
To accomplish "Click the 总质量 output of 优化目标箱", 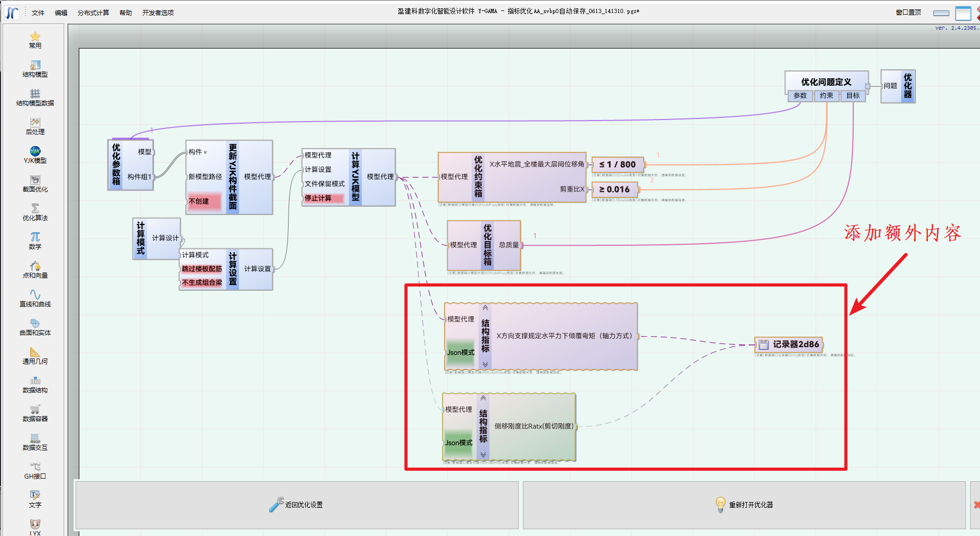I will 509,245.
